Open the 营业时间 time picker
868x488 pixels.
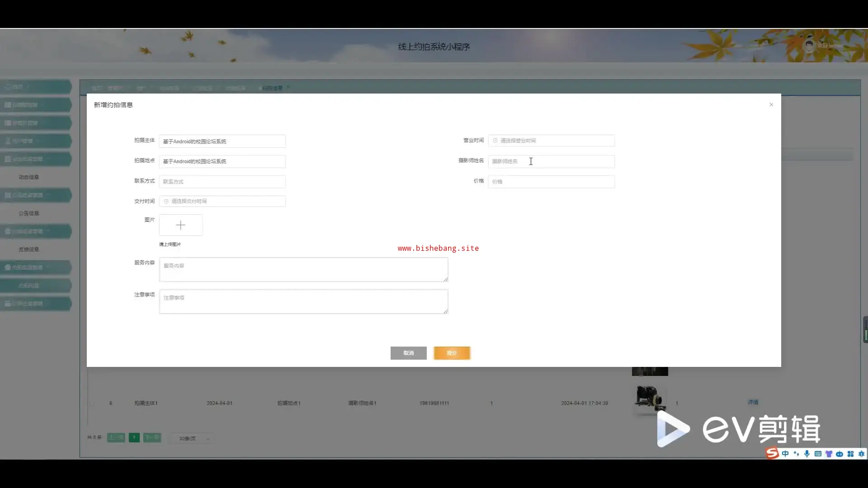pyautogui.click(x=551, y=141)
